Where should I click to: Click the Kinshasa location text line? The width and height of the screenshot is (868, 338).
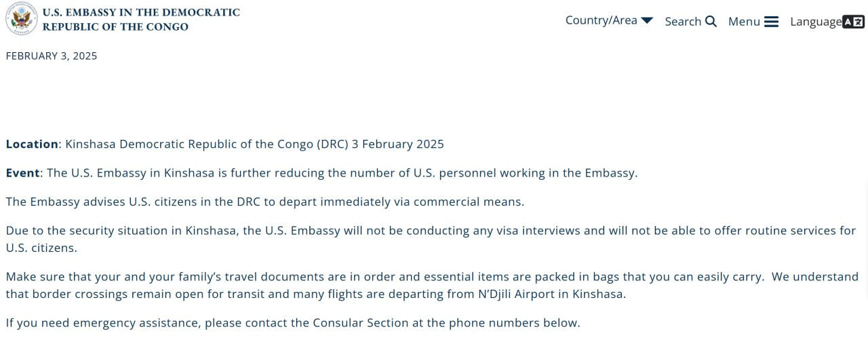pos(254,144)
